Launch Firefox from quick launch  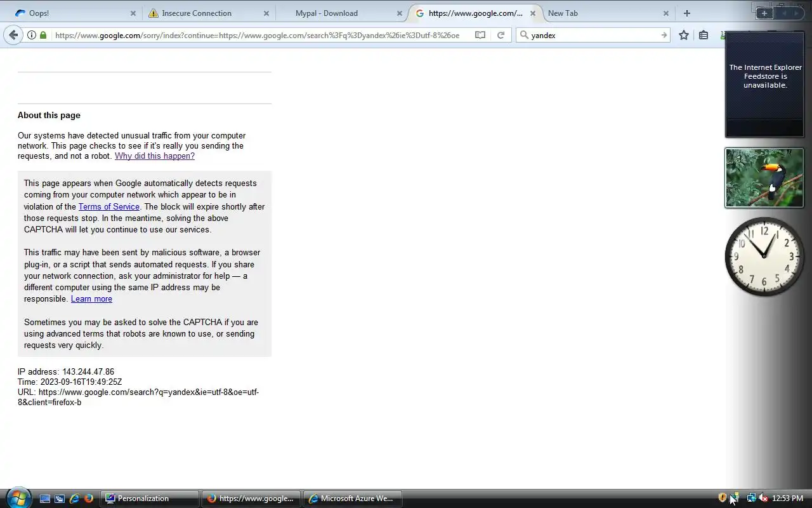pyautogui.click(x=89, y=499)
